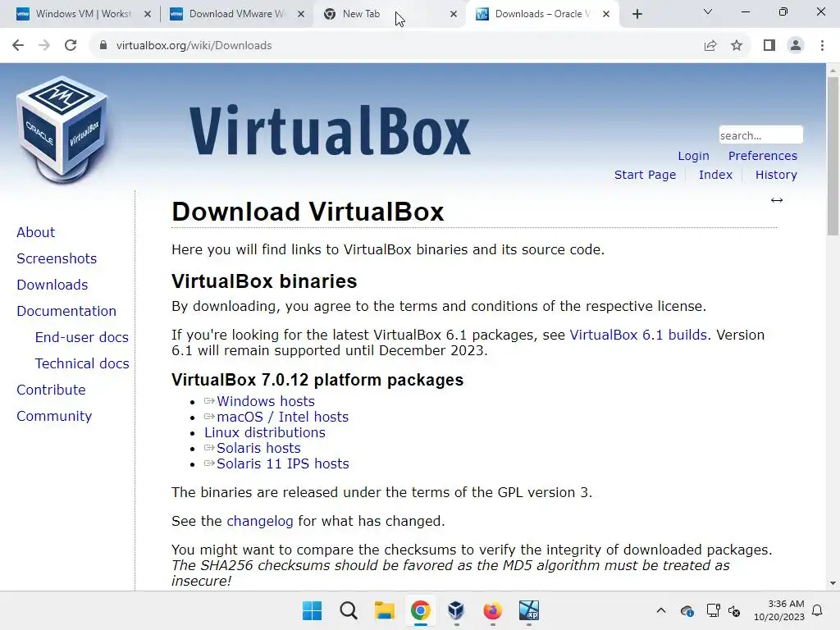The width and height of the screenshot is (840, 630).
Task: Open Contribute in the sidebar
Action: 51,390
